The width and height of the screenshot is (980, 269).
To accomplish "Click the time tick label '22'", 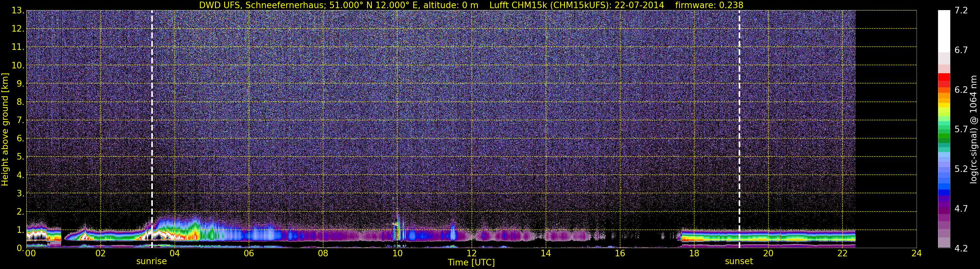I will [842, 254].
